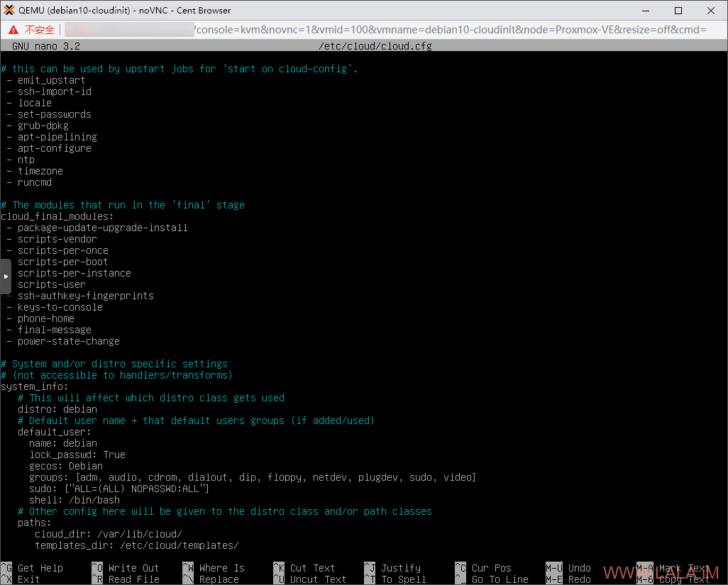Click the 'Other config here' comment line

pos(225,511)
